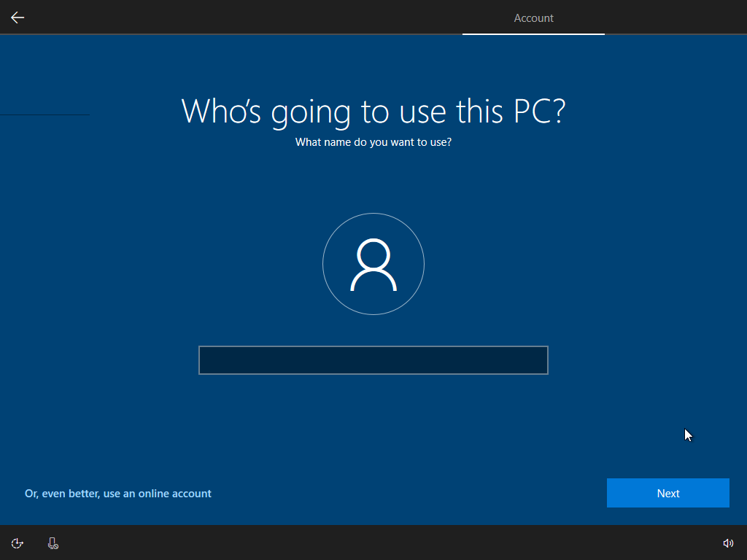Click the Next button
747x560 pixels.
point(667,493)
